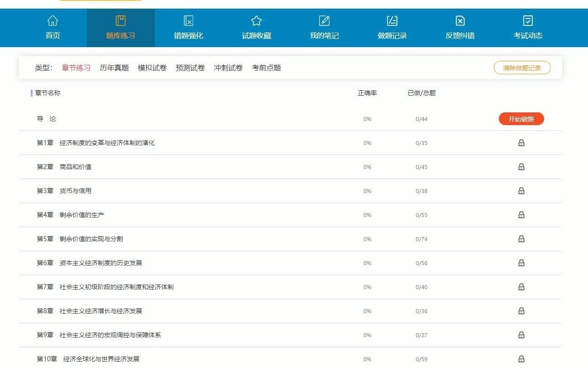Click 第1章 经济制度的变革与经济体制的演化

click(x=96, y=143)
